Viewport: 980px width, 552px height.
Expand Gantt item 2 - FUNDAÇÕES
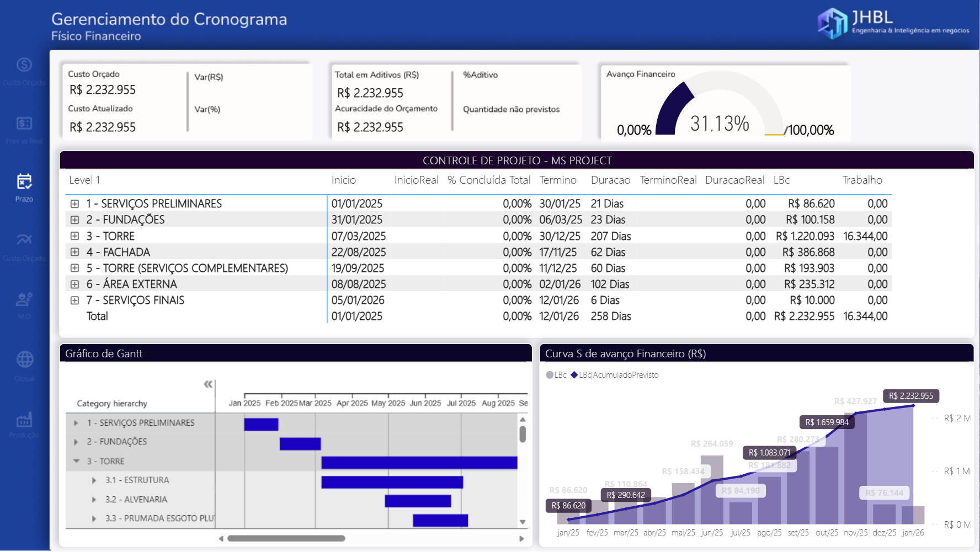pos(76,442)
